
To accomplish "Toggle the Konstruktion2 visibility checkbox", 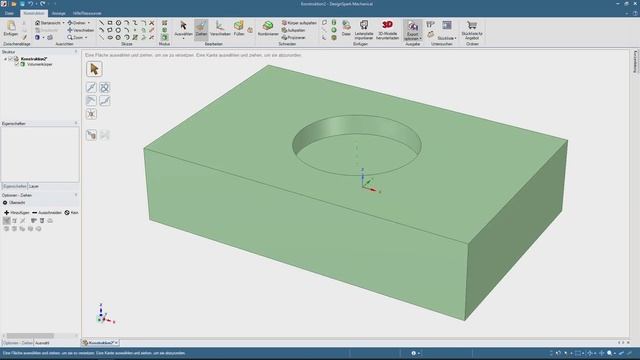I will [11, 59].
